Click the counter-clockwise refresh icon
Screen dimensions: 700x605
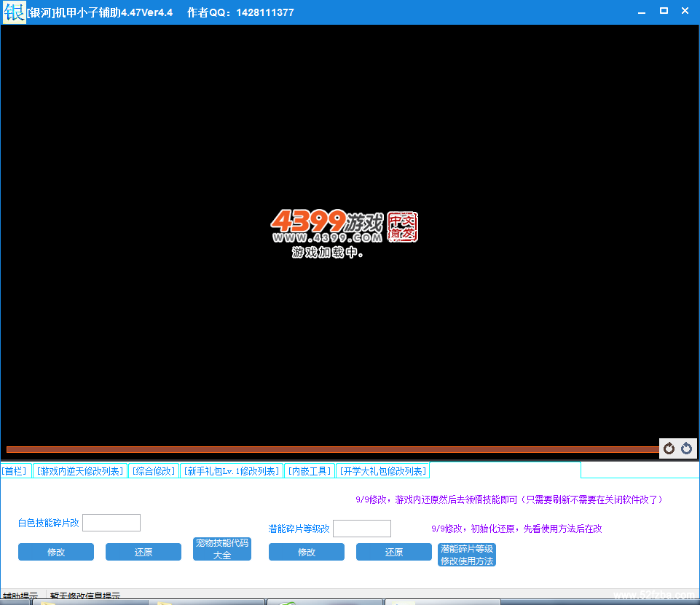coord(686,448)
